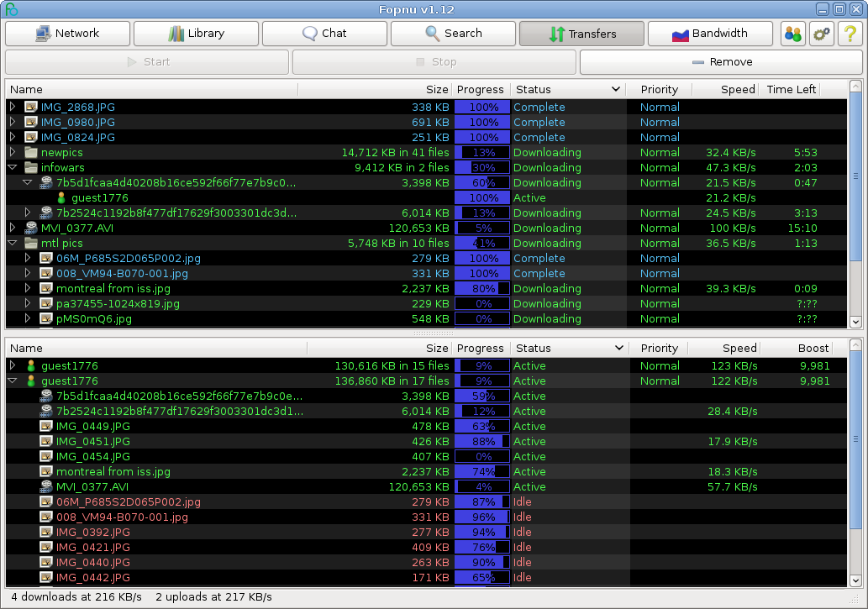Click the users icon in top toolbar
The width and height of the screenshot is (868, 609).
pos(792,34)
